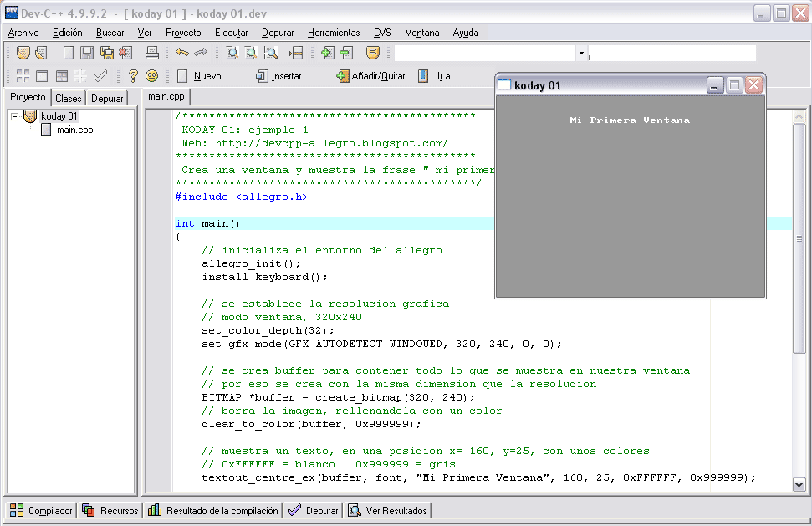
Task: Open the Ejecutar menu
Action: pyautogui.click(x=231, y=33)
